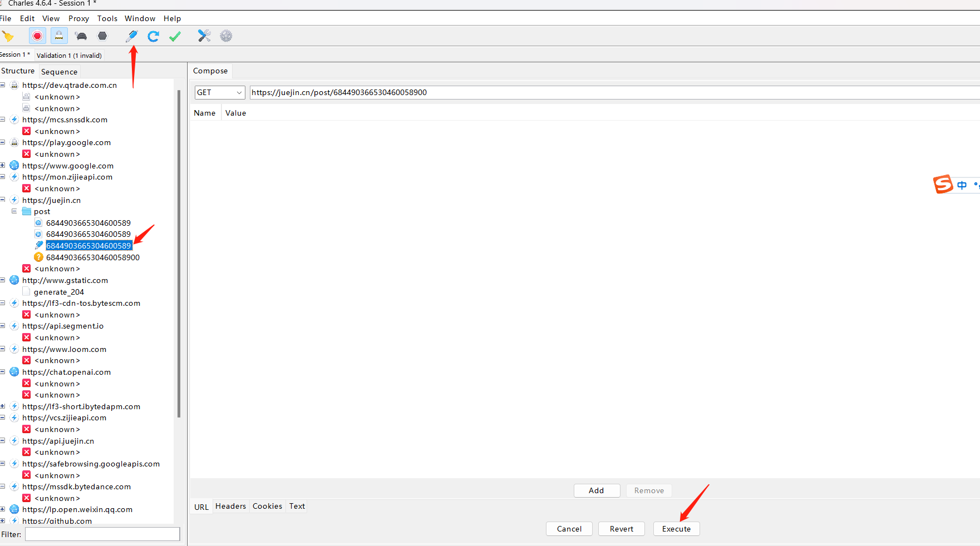Select the generate_204 request
Image resolution: width=980 pixels, height=546 pixels.
pyautogui.click(x=58, y=292)
